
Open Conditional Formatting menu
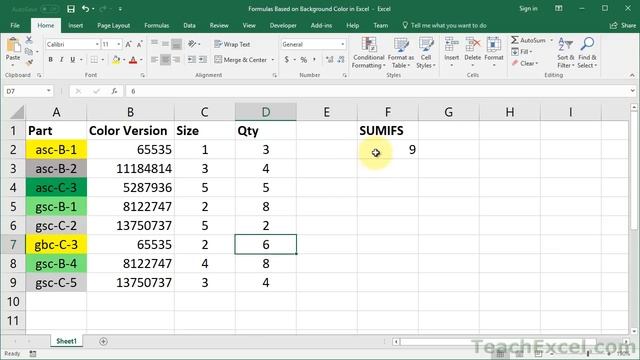tap(369, 53)
